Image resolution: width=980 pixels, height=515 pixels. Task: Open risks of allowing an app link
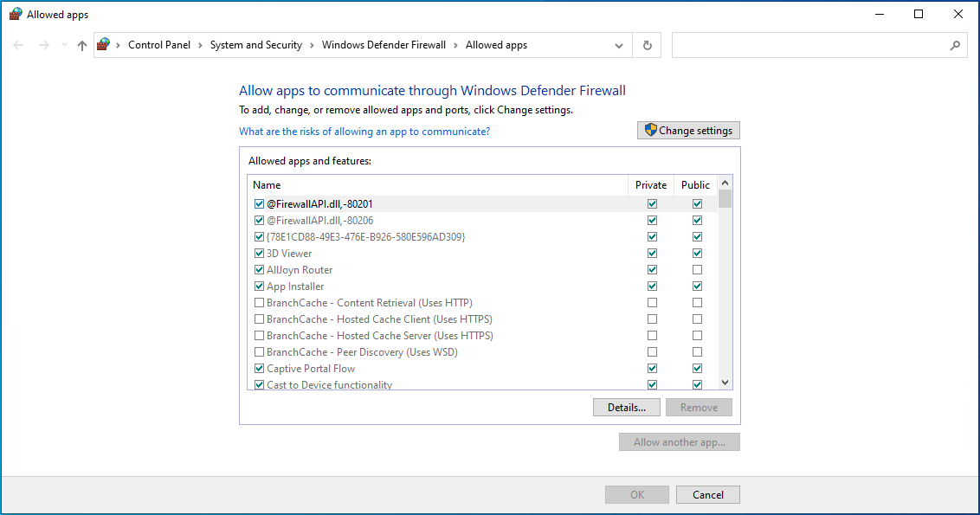click(x=364, y=132)
